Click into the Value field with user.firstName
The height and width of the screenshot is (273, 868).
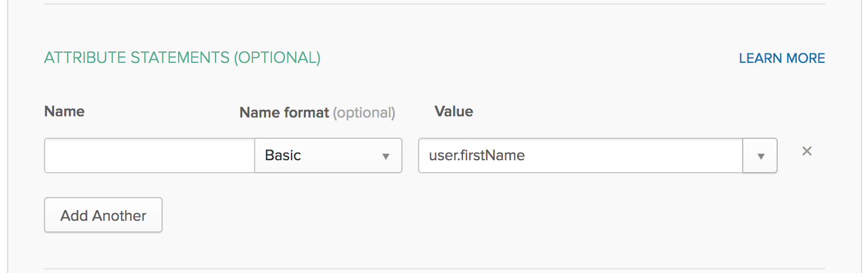click(x=580, y=155)
